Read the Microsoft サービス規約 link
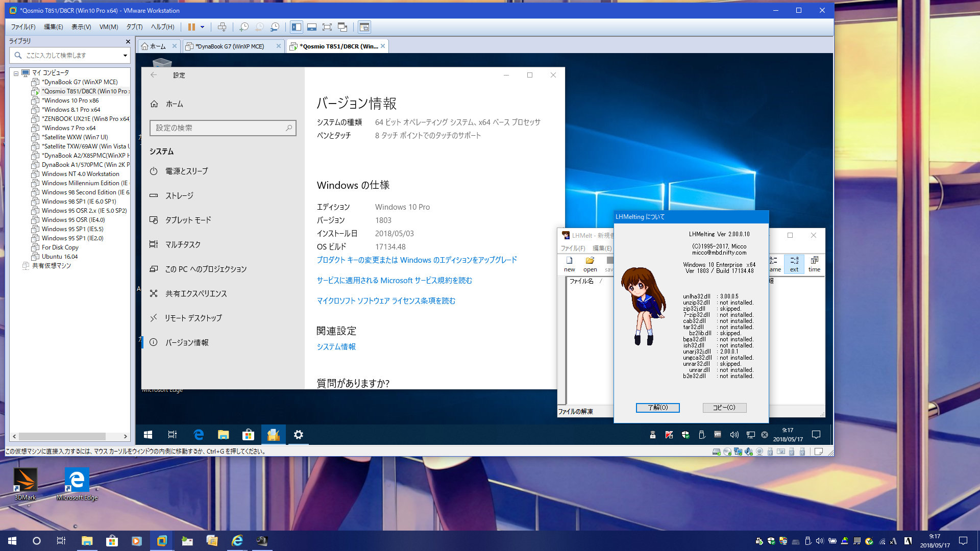Viewport: 980px width, 551px height. pos(394,281)
